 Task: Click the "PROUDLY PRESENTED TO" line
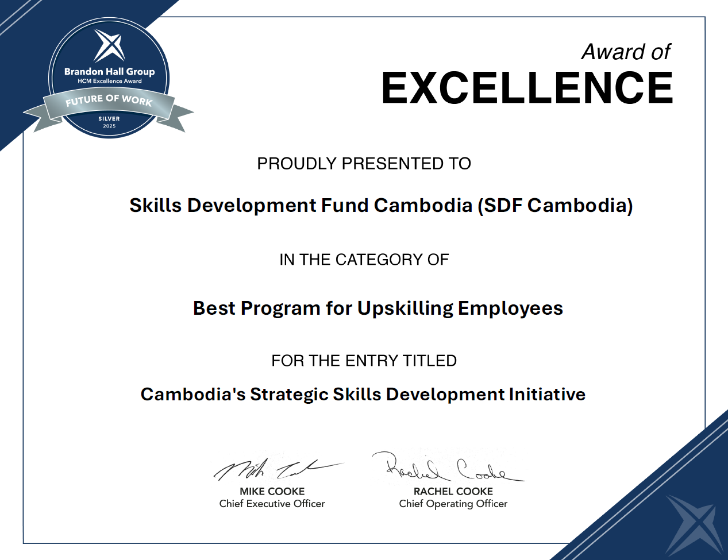[364, 164]
